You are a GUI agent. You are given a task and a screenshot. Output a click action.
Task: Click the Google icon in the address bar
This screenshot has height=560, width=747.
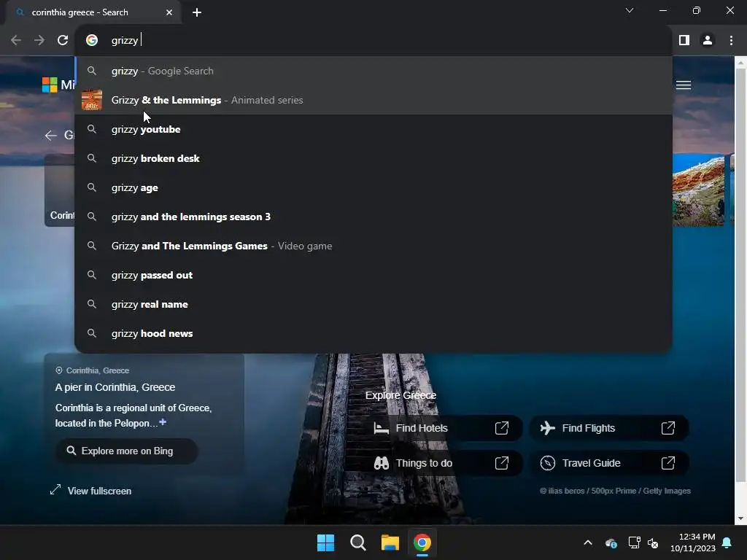[x=92, y=41]
